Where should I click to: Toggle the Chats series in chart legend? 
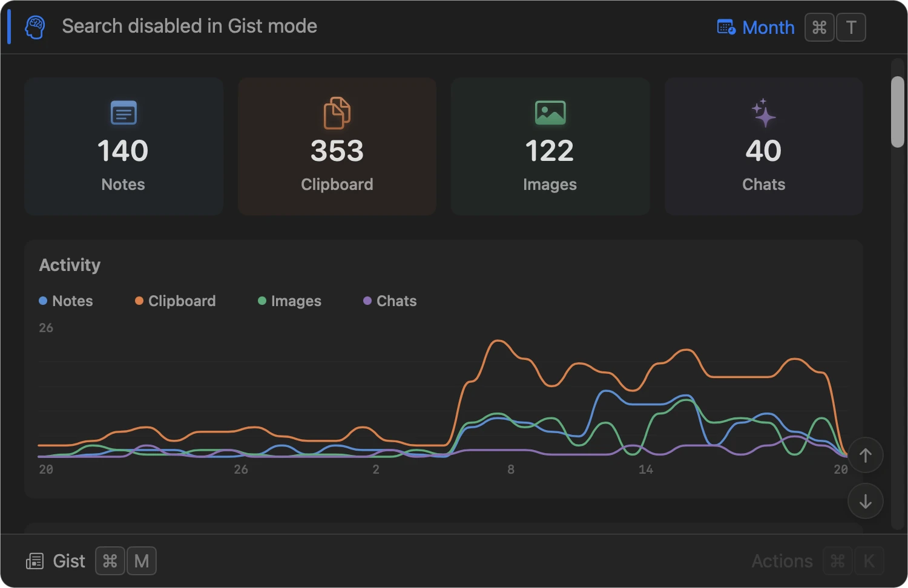coord(390,301)
